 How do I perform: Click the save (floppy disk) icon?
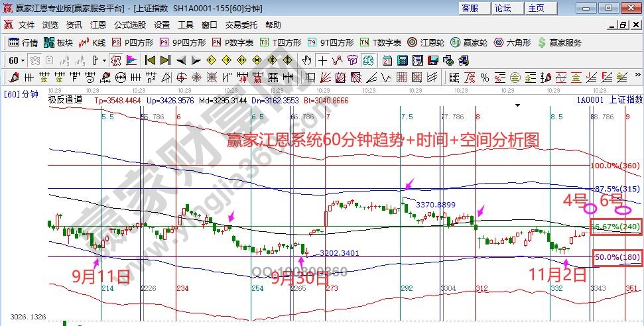click(433, 60)
